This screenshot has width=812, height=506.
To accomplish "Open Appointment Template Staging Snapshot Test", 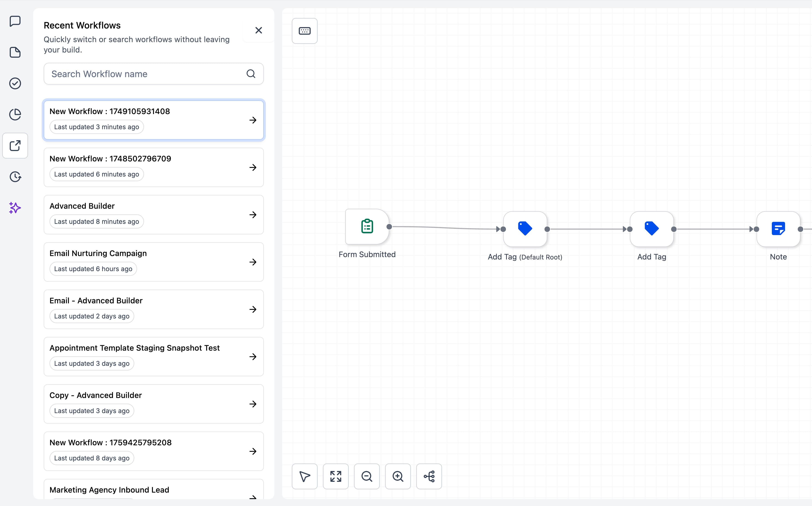I will tap(154, 356).
